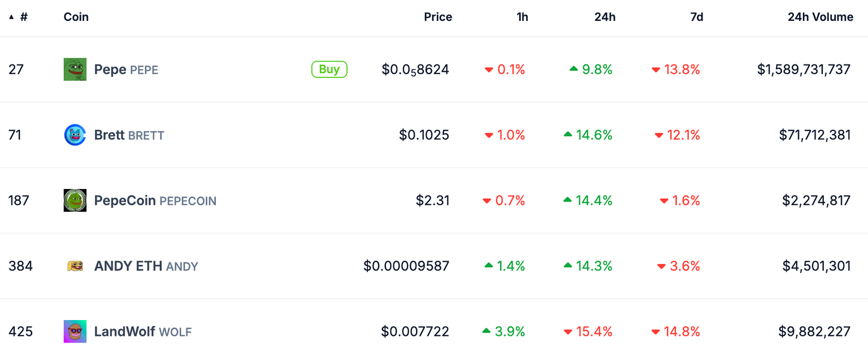The image size is (868, 359).
Task: Click the Pepe coin frog icon
Action: coord(75,69)
